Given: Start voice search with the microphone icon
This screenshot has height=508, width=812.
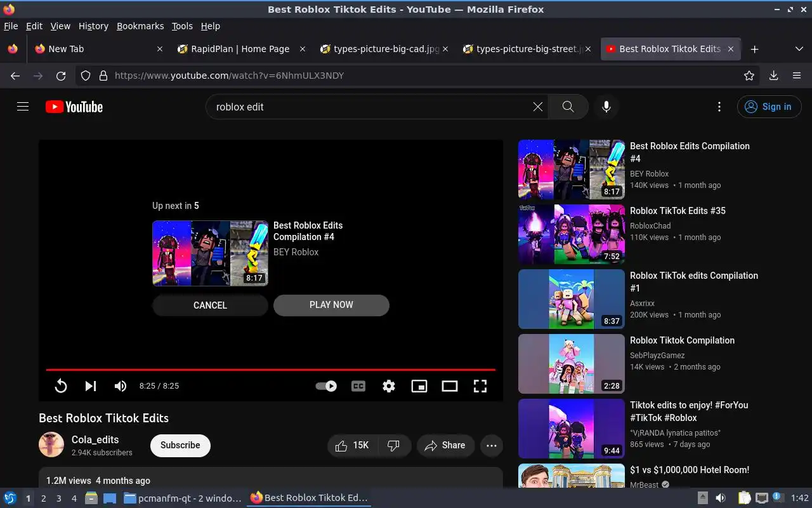Looking at the screenshot, I should (x=606, y=107).
